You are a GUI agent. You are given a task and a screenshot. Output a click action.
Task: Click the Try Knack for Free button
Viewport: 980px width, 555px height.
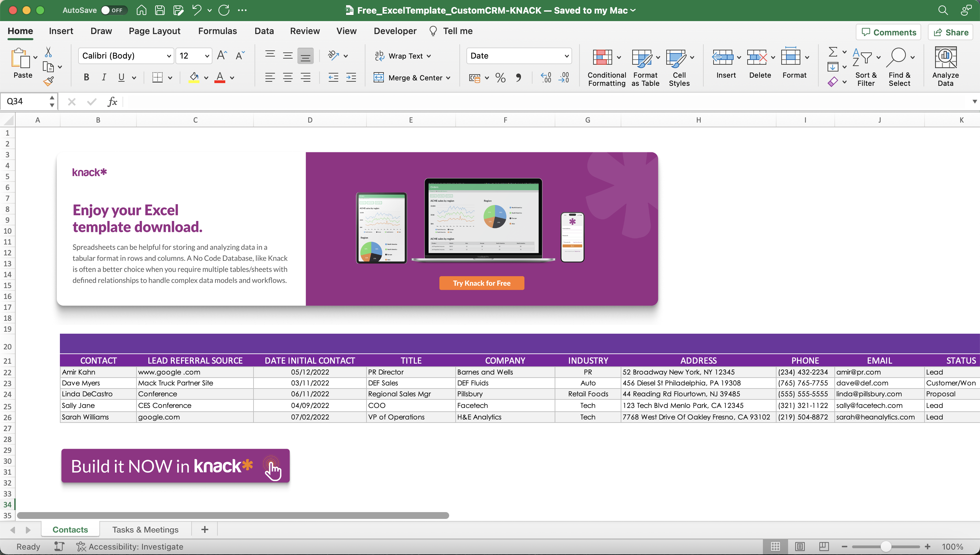(x=481, y=283)
